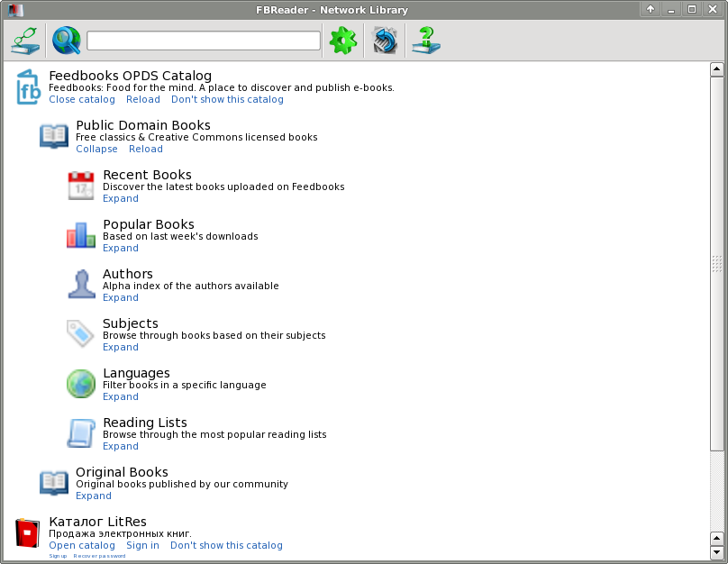Click 'Browse through the most popular reading lists'
This screenshot has width=728, height=564.
click(214, 434)
